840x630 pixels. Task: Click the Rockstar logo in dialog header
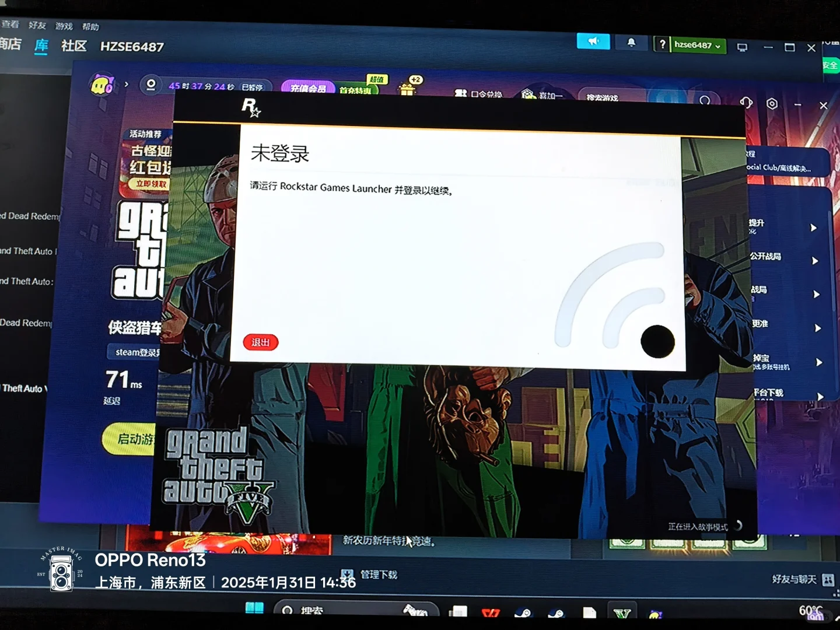click(251, 107)
